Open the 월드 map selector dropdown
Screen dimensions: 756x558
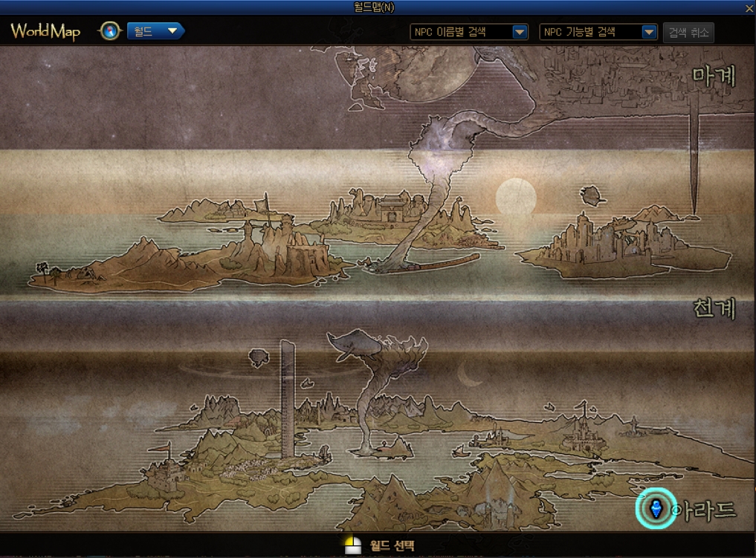[155, 31]
